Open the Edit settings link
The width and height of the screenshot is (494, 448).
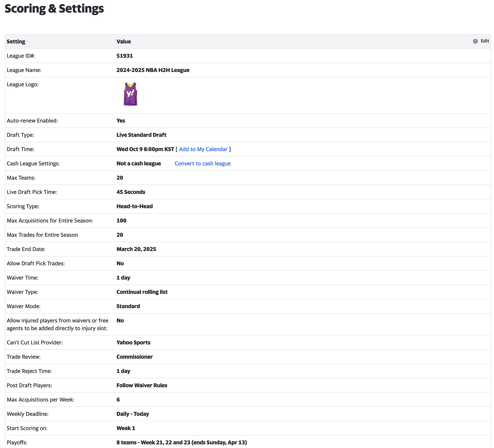[x=485, y=41]
